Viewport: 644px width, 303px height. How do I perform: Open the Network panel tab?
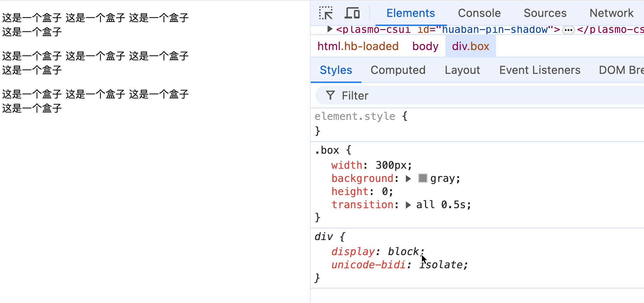pos(611,13)
